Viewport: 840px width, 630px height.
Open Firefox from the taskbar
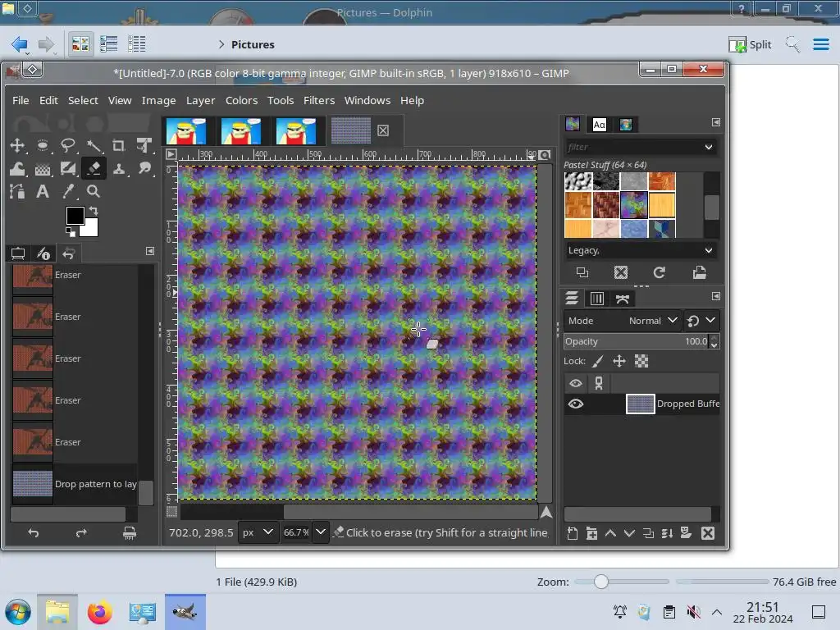(99, 612)
